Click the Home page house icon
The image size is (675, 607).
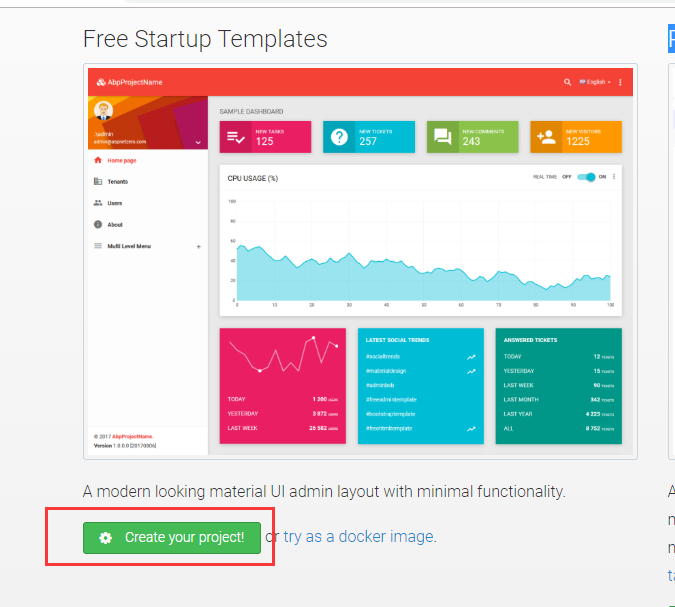click(98, 160)
